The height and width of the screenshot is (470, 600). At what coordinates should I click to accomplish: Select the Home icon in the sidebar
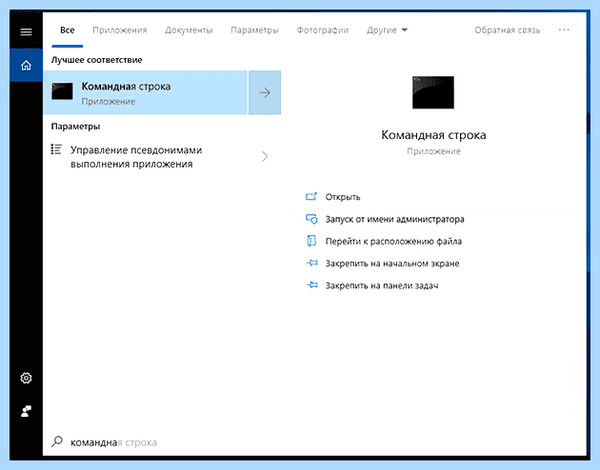pos(26,65)
